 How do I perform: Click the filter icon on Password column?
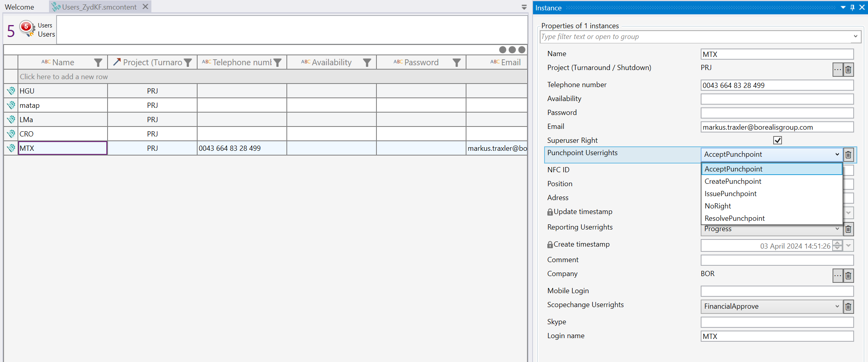pos(457,62)
